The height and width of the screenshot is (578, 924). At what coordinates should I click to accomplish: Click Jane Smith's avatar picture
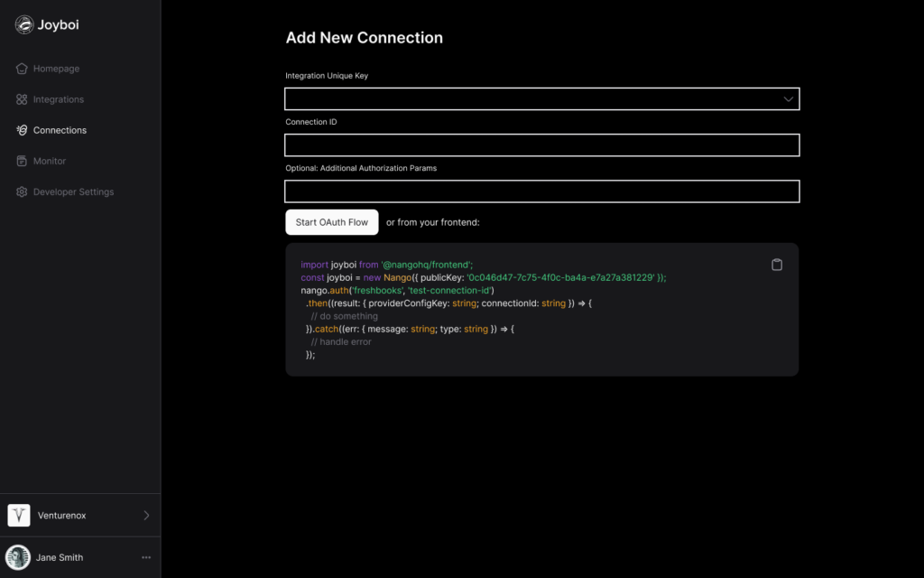(18, 557)
